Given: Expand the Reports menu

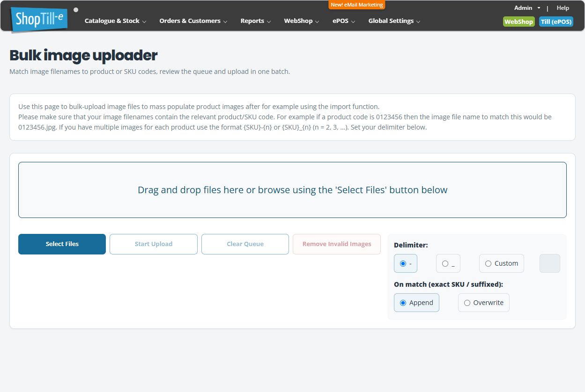Looking at the screenshot, I should [255, 21].
